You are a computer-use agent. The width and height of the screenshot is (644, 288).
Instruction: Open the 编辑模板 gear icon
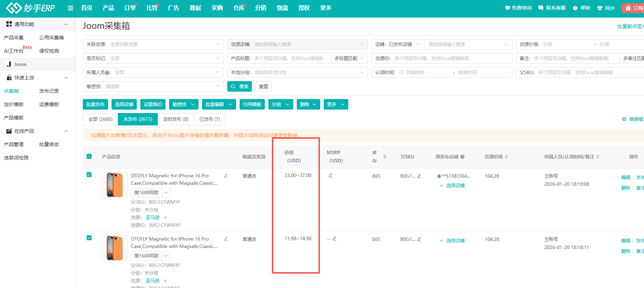(624, 119)
